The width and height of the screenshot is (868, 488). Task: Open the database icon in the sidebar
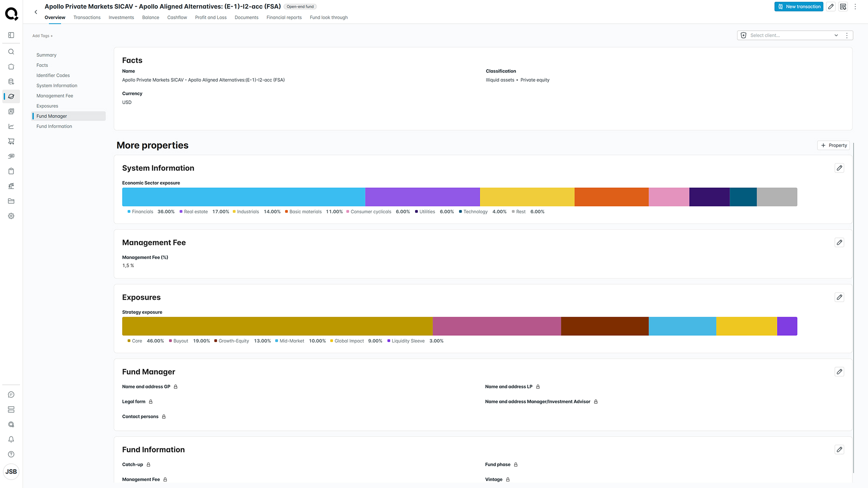coord(11,81)
